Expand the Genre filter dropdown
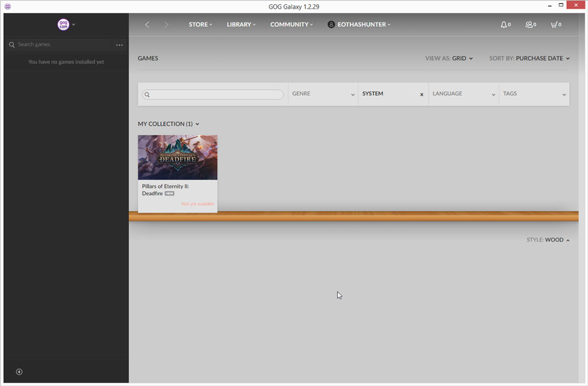This screenshot has width=588, height=386. (323, 94)
